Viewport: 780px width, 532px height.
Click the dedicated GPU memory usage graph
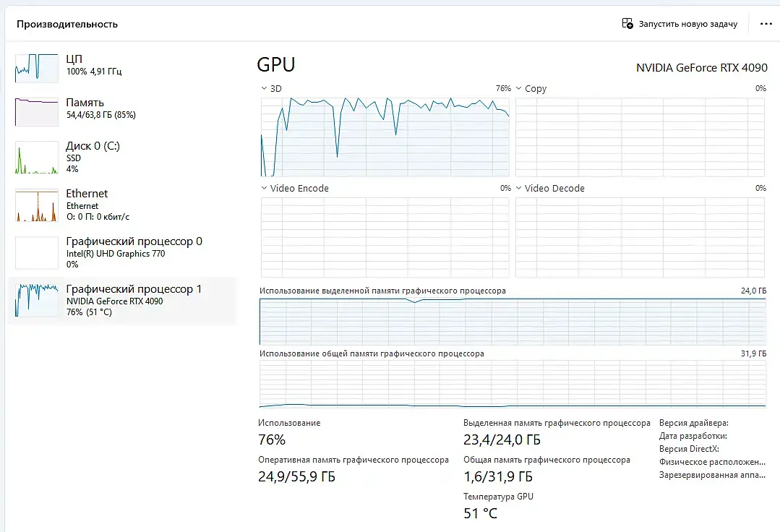point(512,321)
